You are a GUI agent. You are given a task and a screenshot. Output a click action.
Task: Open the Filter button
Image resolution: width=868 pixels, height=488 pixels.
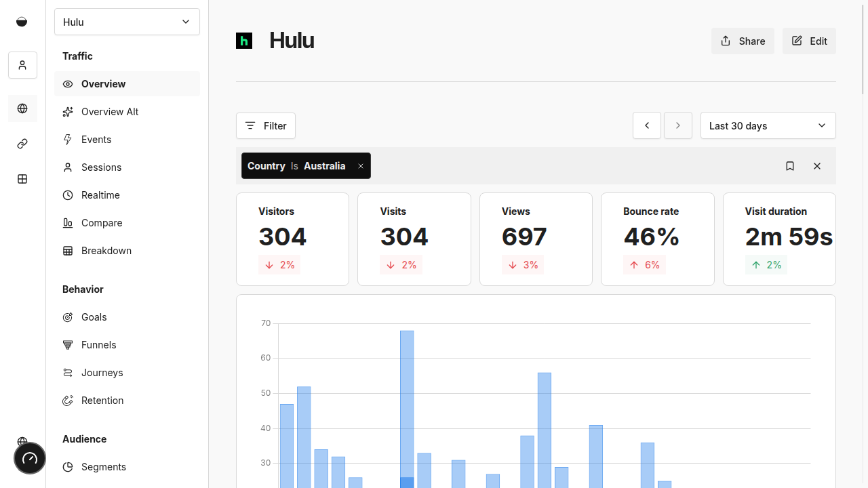[x=266, y=125]
